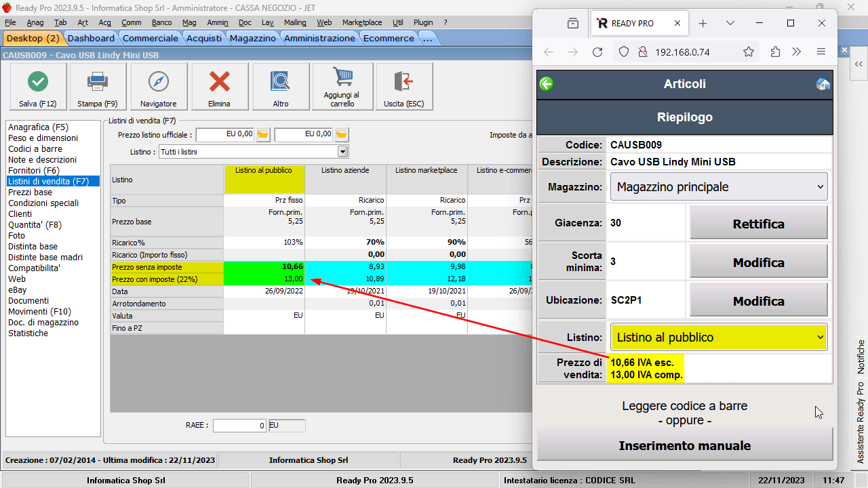
Task: Click the 'Listino marketplace' column header
Action: 427,180
